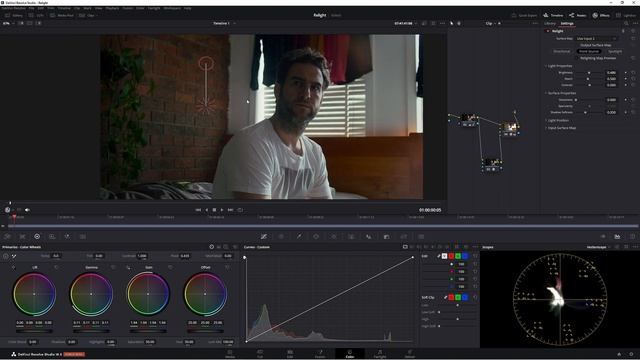Toggle the Clips panel button
640x360 pixels.
(x=87, y=16)
